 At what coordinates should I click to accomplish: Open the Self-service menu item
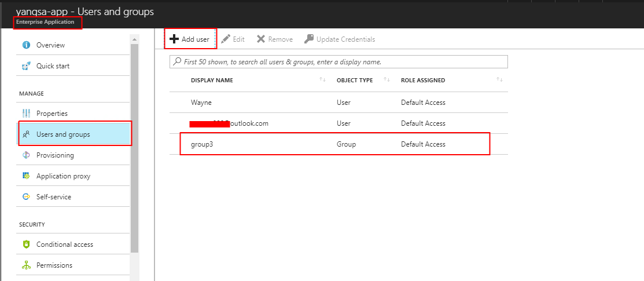pos(72,197)
